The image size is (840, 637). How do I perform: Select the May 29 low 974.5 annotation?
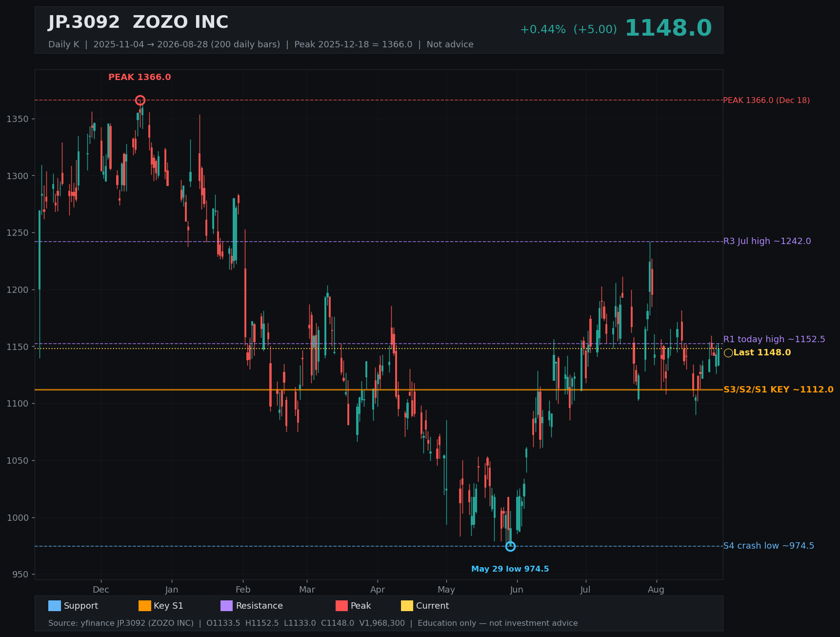(510, 569)
